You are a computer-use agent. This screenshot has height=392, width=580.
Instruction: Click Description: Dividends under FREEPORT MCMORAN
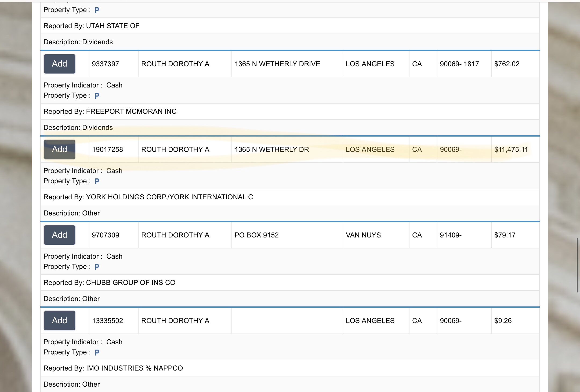[78, 127]
